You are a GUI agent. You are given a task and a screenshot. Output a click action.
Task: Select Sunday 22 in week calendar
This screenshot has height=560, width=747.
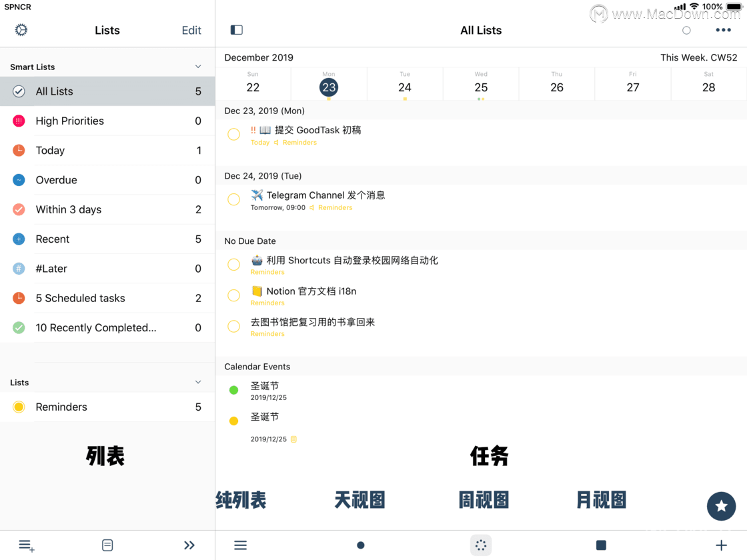pos(253,84)
